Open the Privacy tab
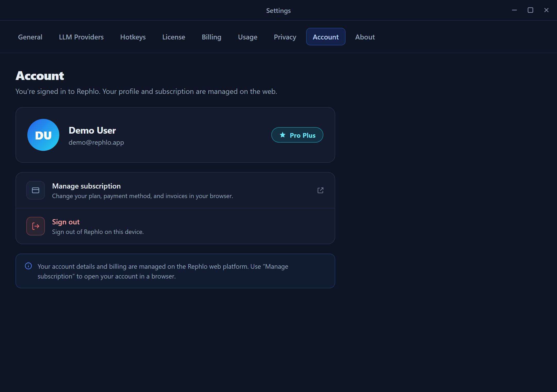 tap(285, 37)
